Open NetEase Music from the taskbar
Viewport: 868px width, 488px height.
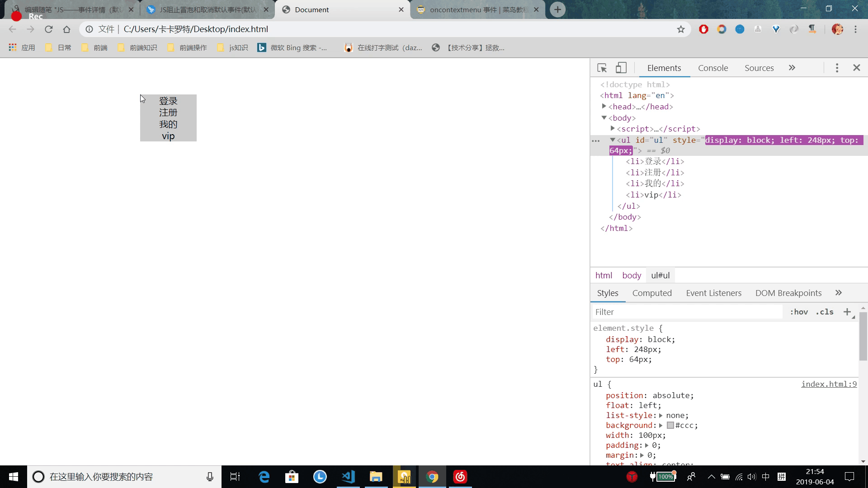[x=460, y=477]
